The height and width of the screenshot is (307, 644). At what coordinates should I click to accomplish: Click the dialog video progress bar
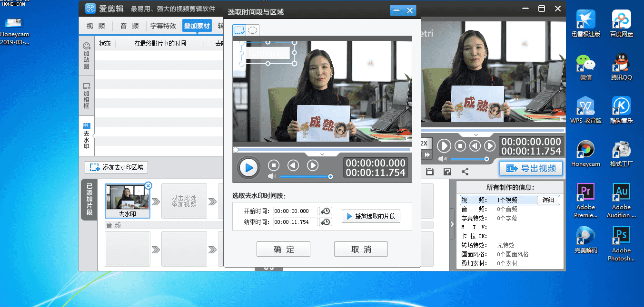322,149
